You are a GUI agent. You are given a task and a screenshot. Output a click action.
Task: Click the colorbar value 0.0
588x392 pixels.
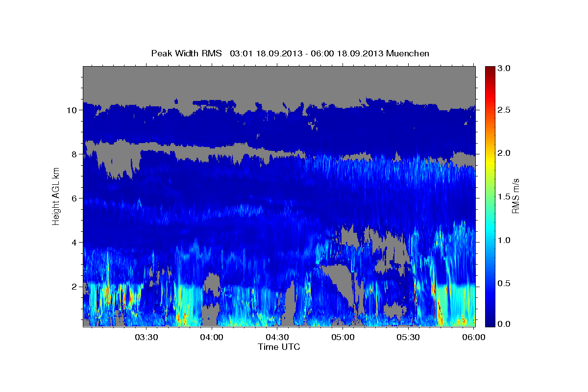pos(504,324)
